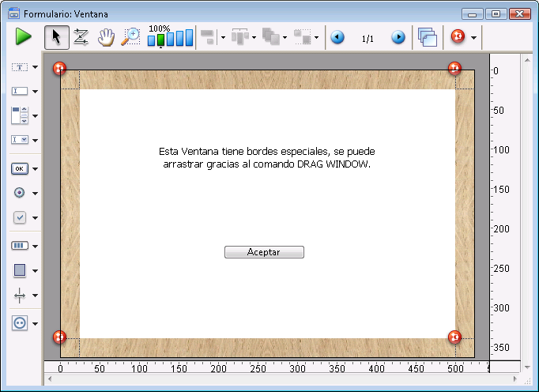Activate the entry order tool
Viewport: 539px width, 392px height.
[x=81, y=36]
